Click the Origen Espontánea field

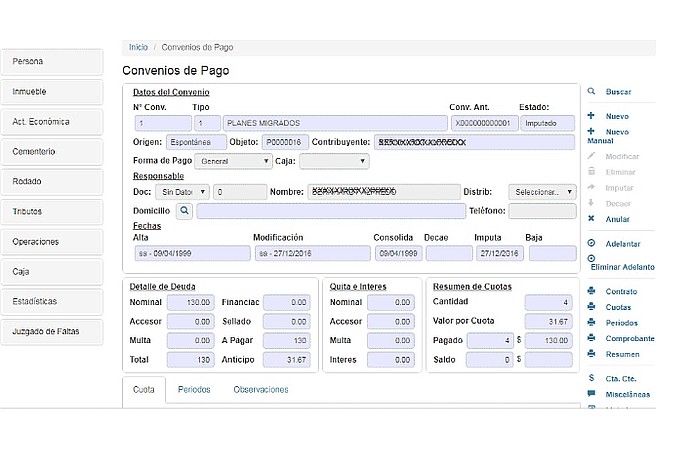point(196,142)
